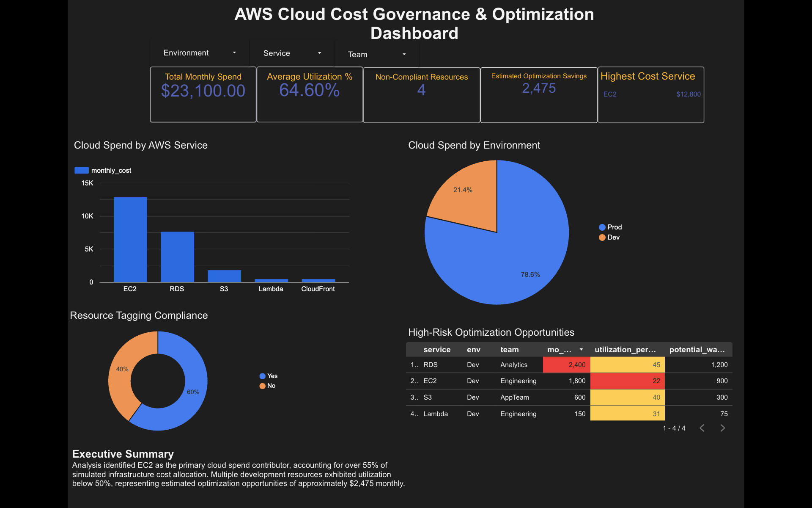Click the 2,400 monthly cost cell

(x=567, y=364)
